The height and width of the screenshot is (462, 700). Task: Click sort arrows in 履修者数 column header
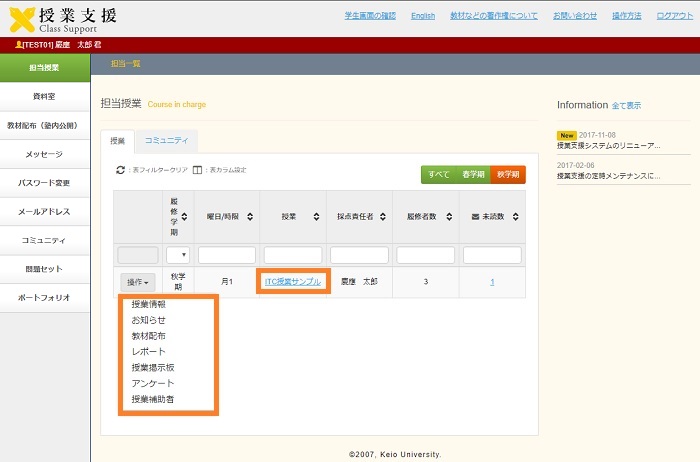pyautogui.click(x=450, y=216)
